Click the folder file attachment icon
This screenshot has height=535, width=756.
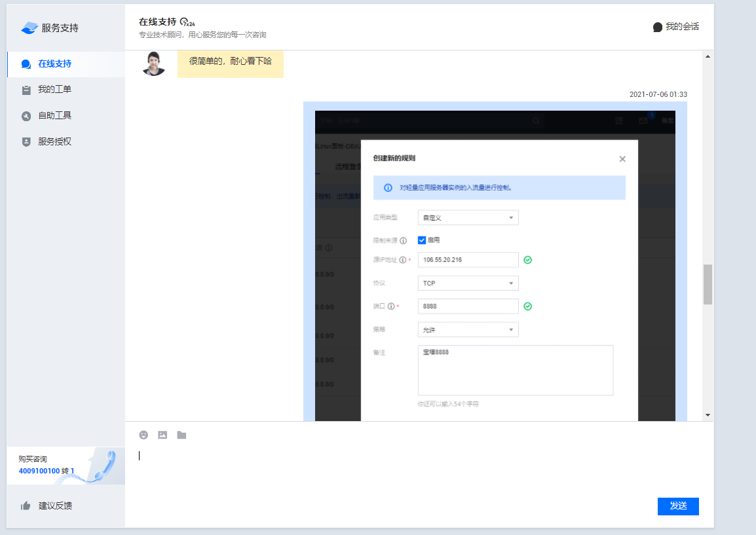(181, 435)
